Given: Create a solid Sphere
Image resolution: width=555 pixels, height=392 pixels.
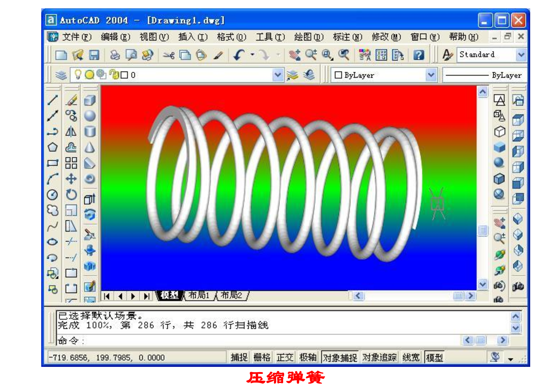Looking at the screenshot, I should (90, 116).
